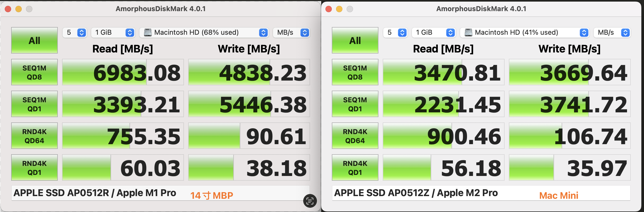Select the 5446.38 write value
The image size is (644, 212).
pos(249,104)
